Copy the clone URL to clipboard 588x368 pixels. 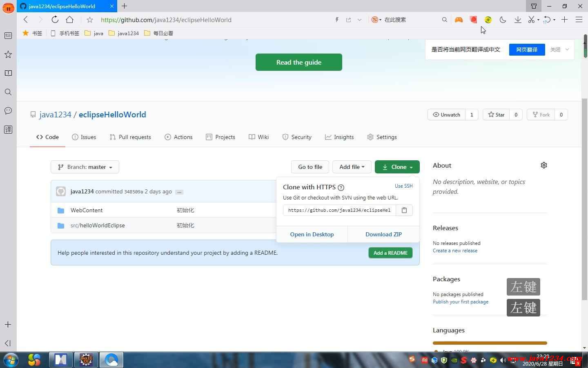tap(404, 210)
